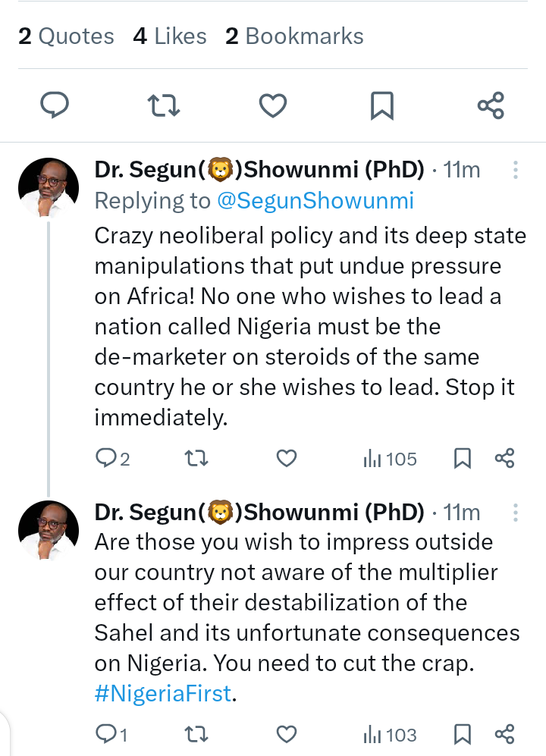Repost the neoliberal policy reply

point(197,459)
